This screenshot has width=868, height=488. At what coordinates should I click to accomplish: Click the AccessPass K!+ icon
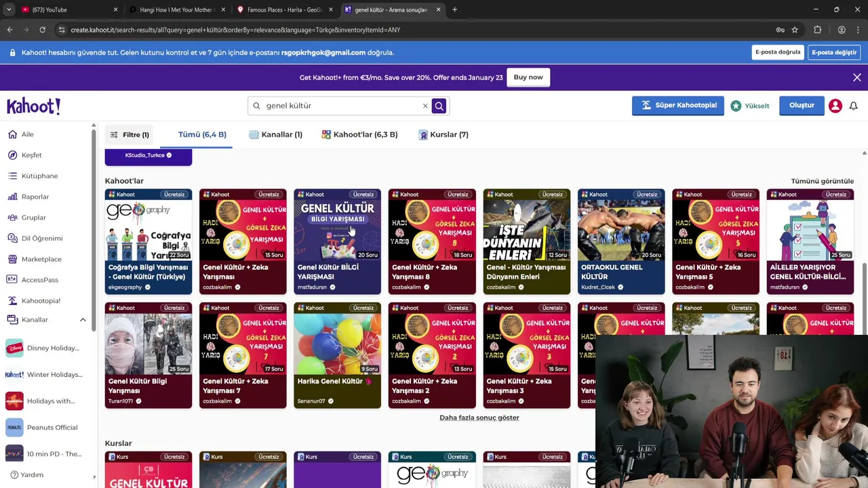point(12,280)
